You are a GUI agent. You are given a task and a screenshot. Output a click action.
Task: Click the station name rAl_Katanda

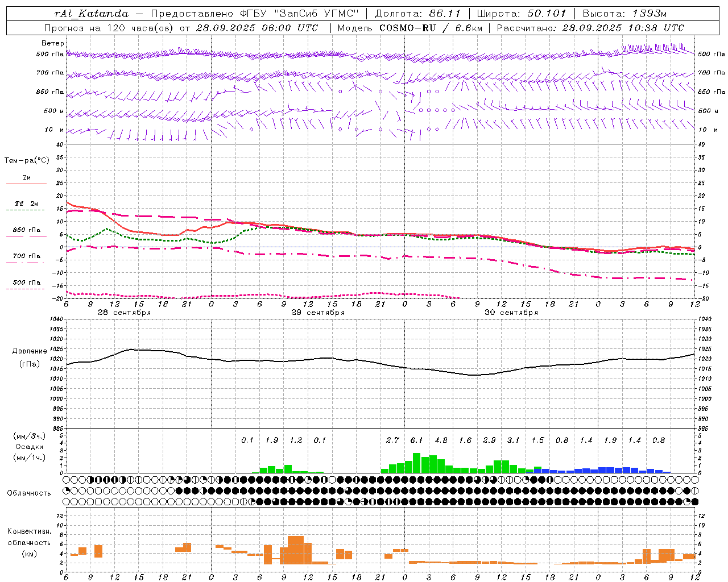click(x=92, y=14)
